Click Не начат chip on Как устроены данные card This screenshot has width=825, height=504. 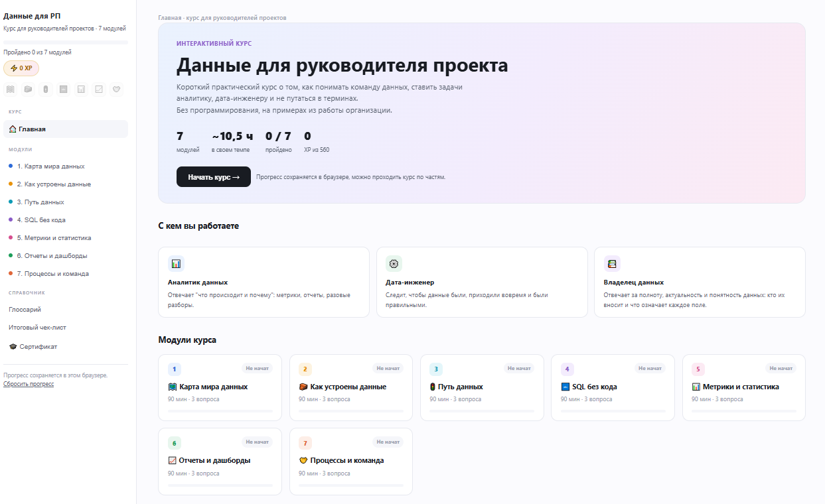(388, 368)
